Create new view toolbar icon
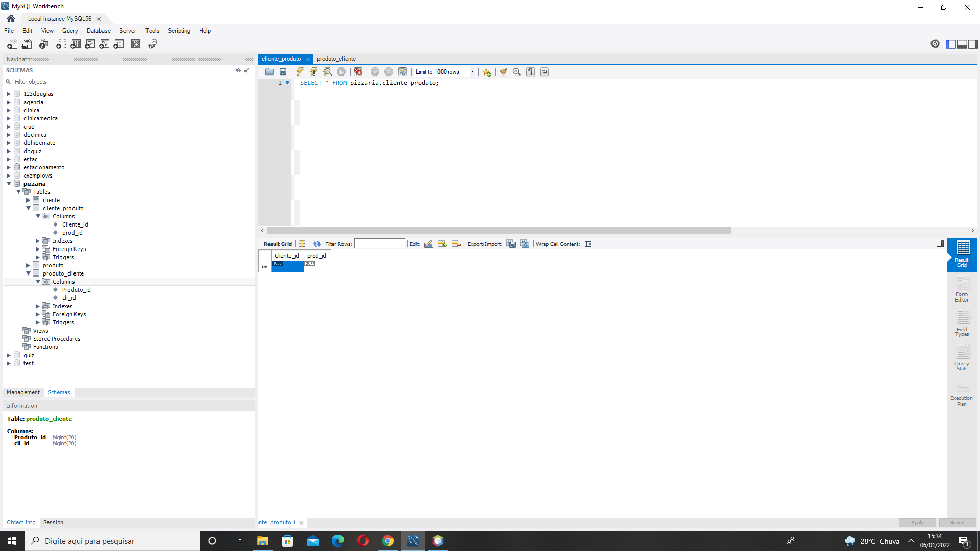The height and width of the screenshot is (551, 980). click(x=90, y=44)
